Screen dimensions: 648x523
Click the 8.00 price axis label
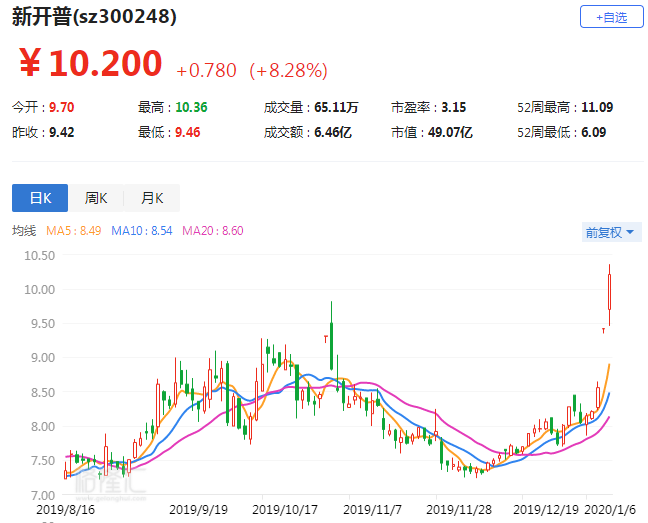tap(43, 426)
